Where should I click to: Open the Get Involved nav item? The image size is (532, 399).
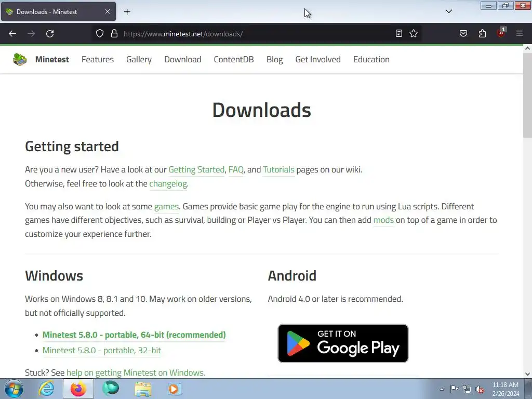[x=318, y=59]
